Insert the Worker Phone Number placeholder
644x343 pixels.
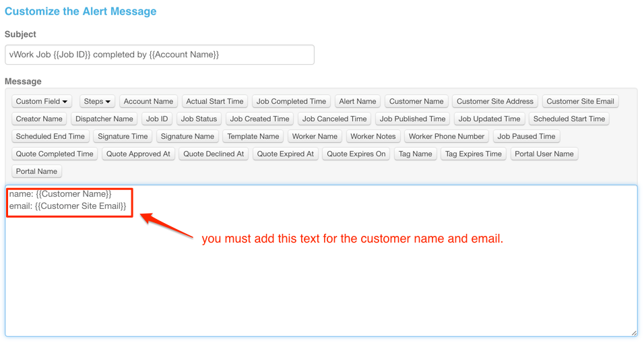(x=447, y=136)
